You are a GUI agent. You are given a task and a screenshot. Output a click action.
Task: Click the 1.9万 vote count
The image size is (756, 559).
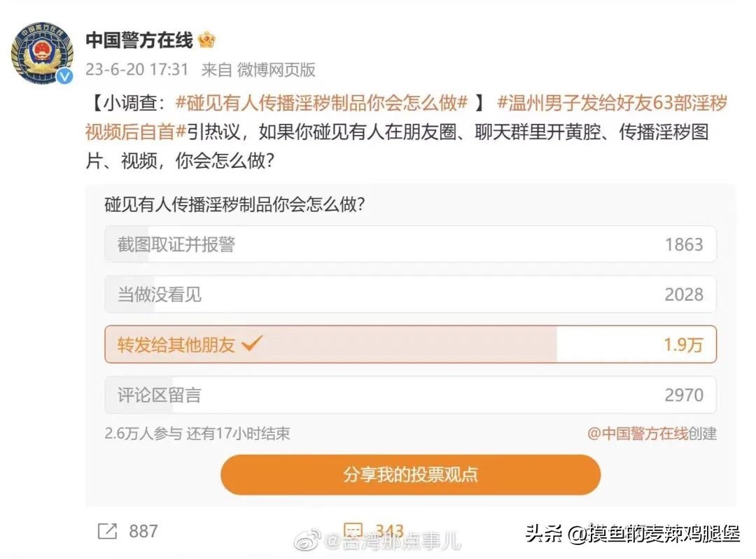(x=683, y=344)
